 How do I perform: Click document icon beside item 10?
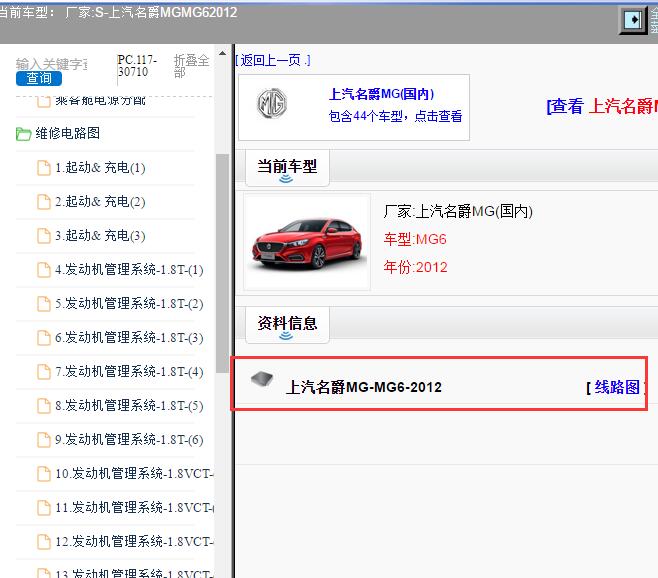click(44, 473)
